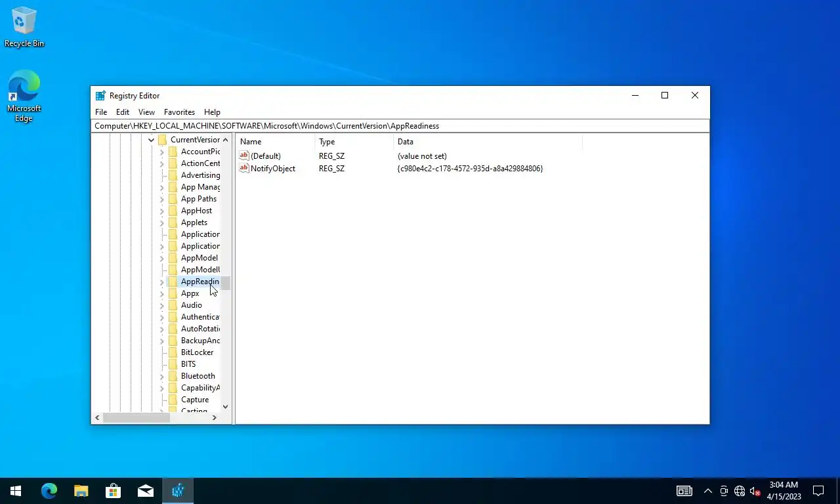Open the View menu
The height and width of the screenshot is (504, 840).
(x=146, y=112)
